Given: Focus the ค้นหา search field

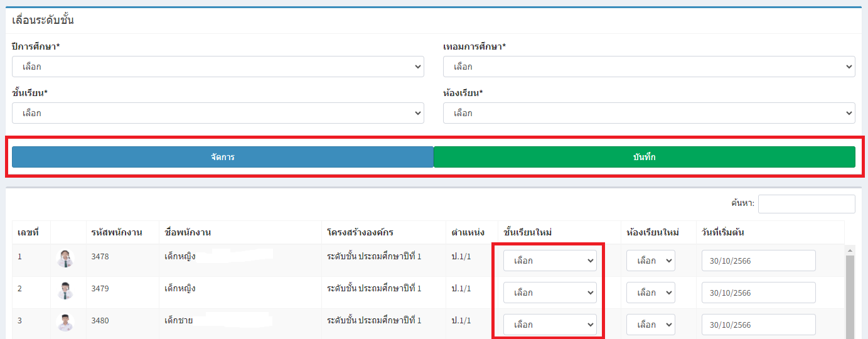Looking at the screenshot, I should point(806,203).
